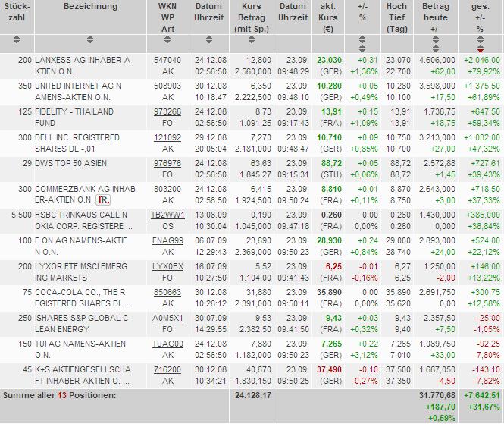
Task: Open WKN link 973268 for Fidelity Thailand
Action: coord(167,111)
